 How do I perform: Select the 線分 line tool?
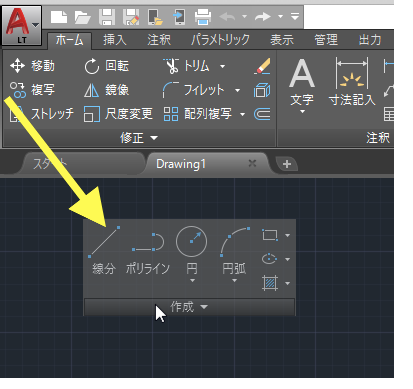[x=104, y=250]
